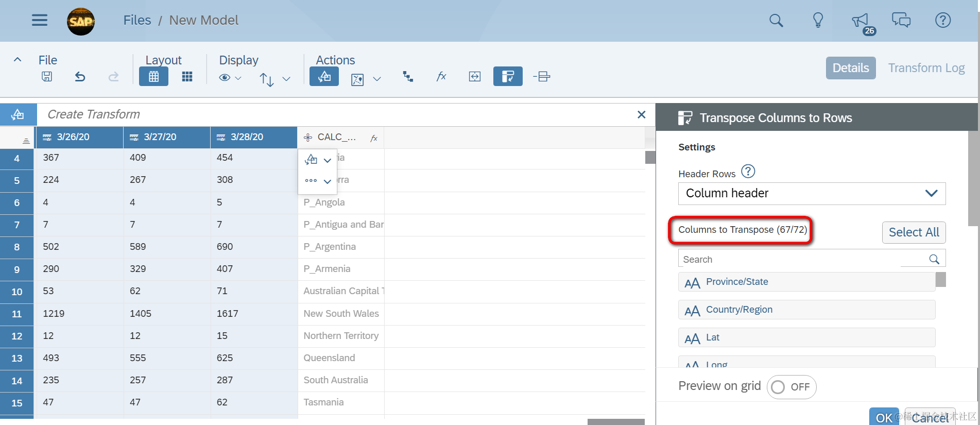The width and height of the screenshot is (980, 425).
Task: Open the Details tab
Action: pos(851,68)
